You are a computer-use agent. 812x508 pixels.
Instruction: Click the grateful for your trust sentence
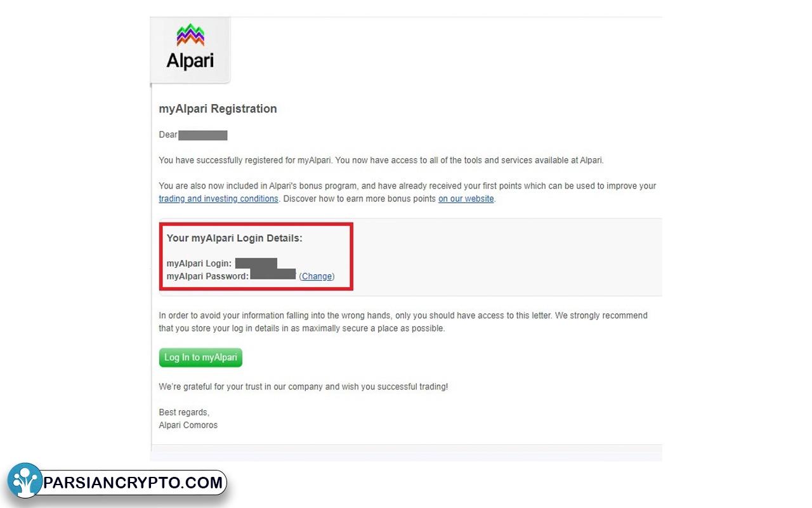click(303, 386)
